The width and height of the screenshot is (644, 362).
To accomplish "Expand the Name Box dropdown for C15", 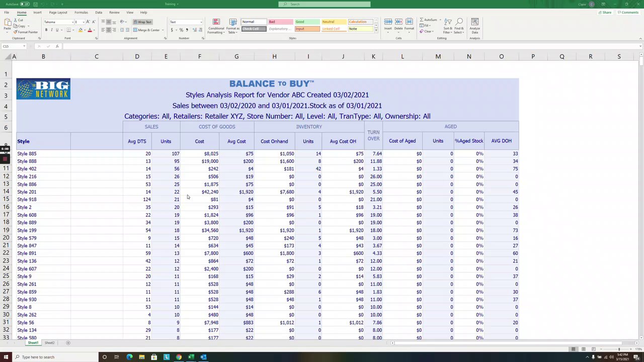I will click(24, 46).
